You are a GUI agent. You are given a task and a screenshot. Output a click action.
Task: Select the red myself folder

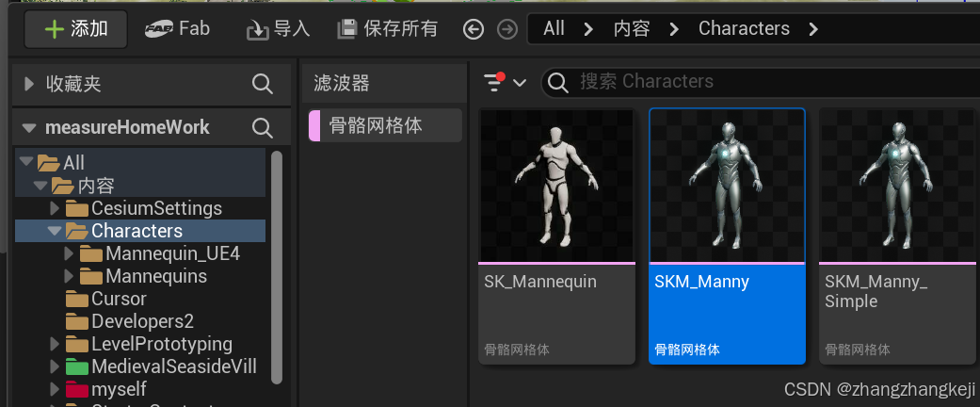tap(106, 389)
